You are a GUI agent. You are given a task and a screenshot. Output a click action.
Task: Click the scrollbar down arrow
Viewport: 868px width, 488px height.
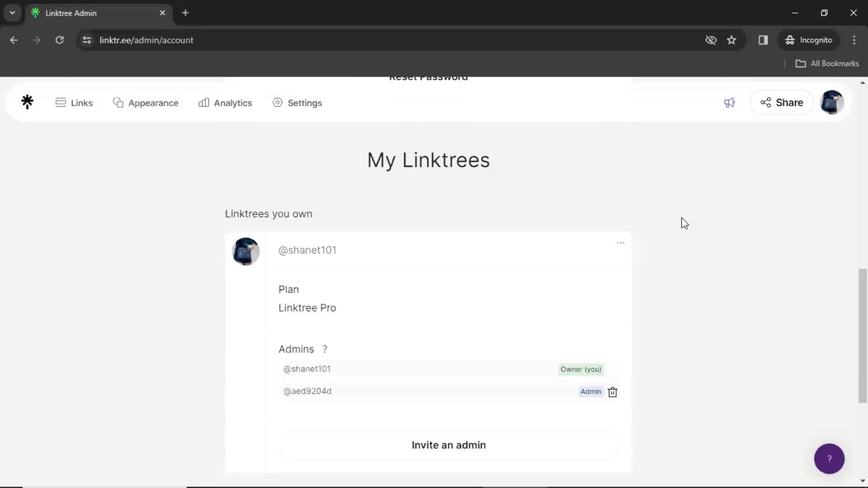[863, 481]
